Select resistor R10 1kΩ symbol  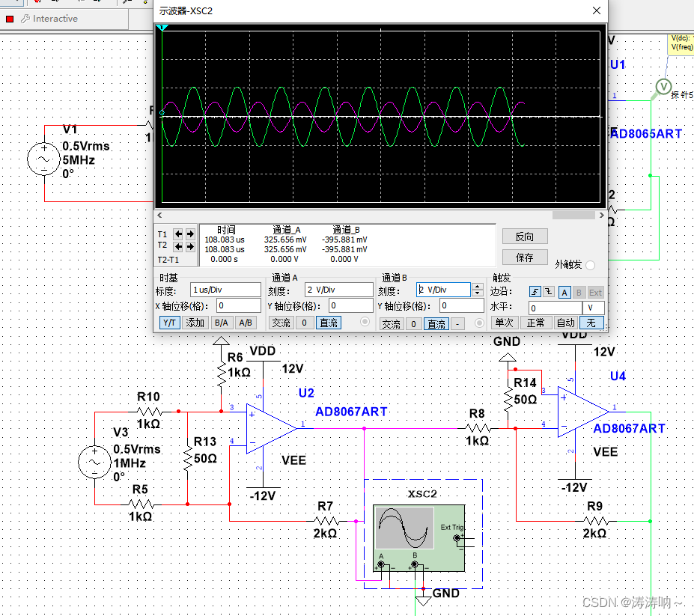[149, 412]
